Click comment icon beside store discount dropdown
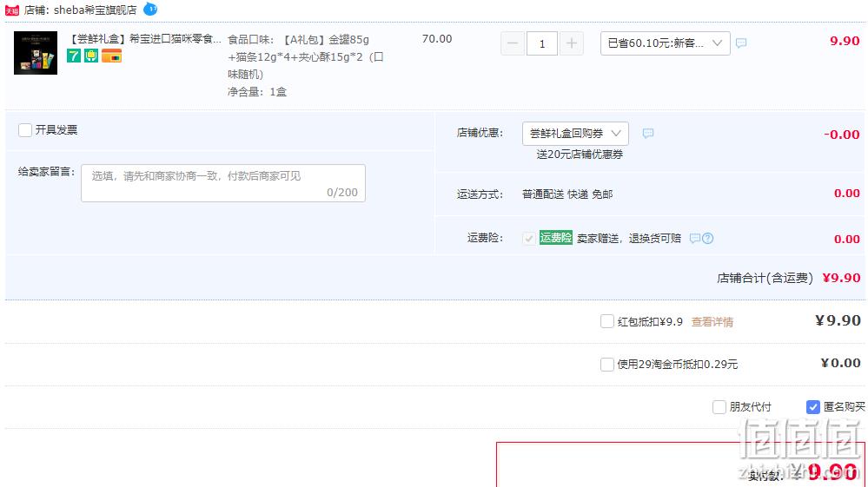 point(647,133)
